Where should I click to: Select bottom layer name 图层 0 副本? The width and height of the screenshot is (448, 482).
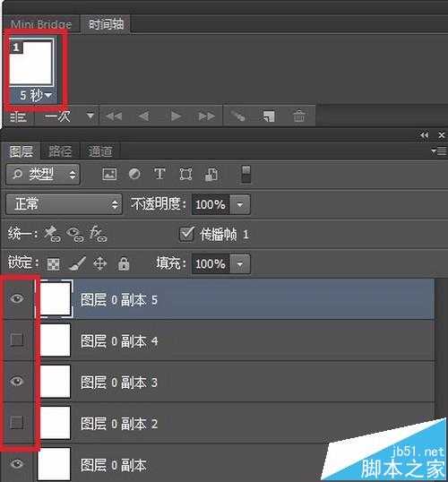(113, 465)
